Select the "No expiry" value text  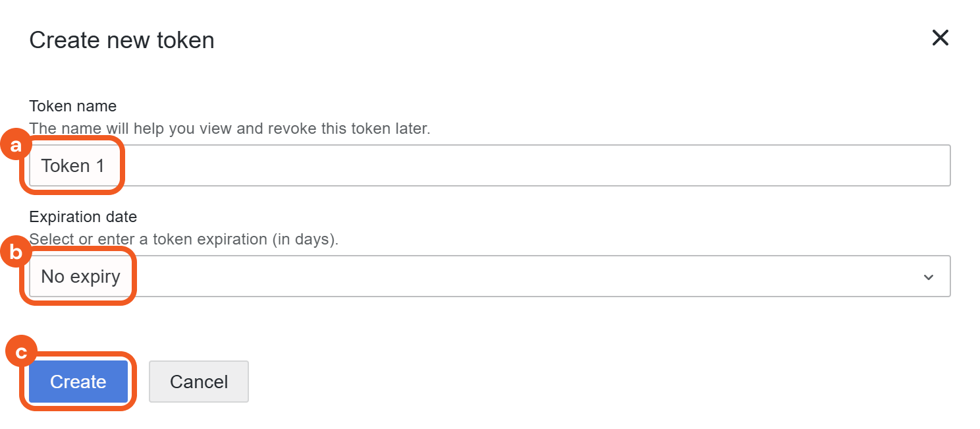pyautogui.click(x=80, y=277)
